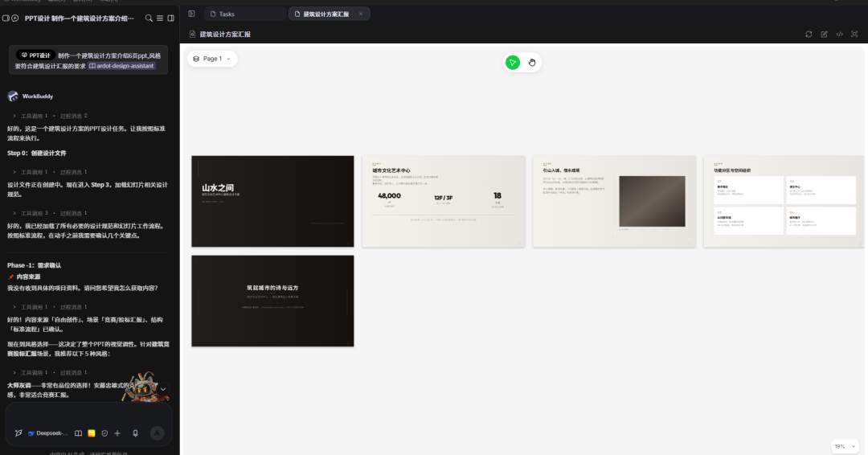Toggle the left sidebar icon beside new chat
868x455 pixels.
[6, 18]
